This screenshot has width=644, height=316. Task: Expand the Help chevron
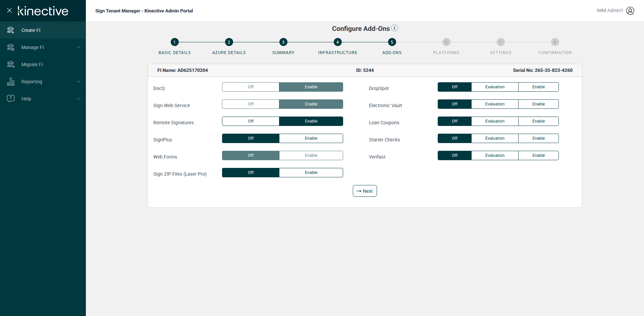click(x=78, y=99)
